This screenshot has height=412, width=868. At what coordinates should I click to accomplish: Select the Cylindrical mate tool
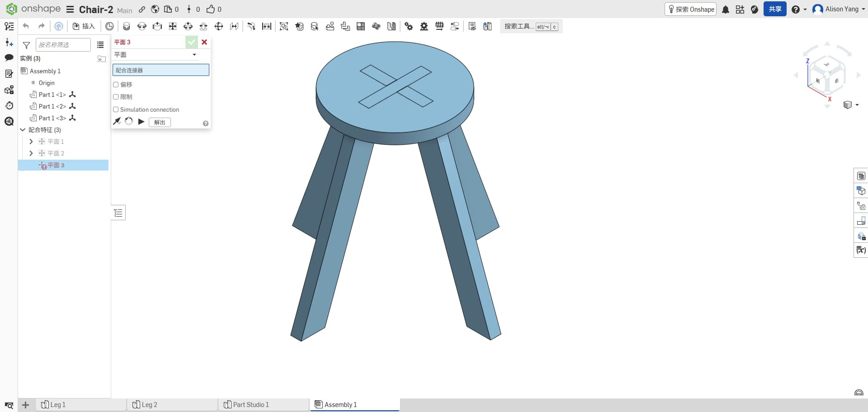click(188, 26)
